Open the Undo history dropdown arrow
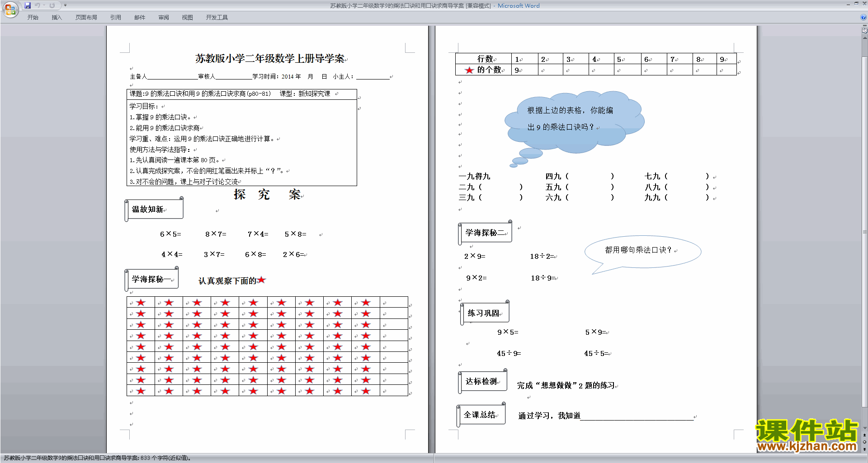The image size is (868, 463). click(44, 5)
